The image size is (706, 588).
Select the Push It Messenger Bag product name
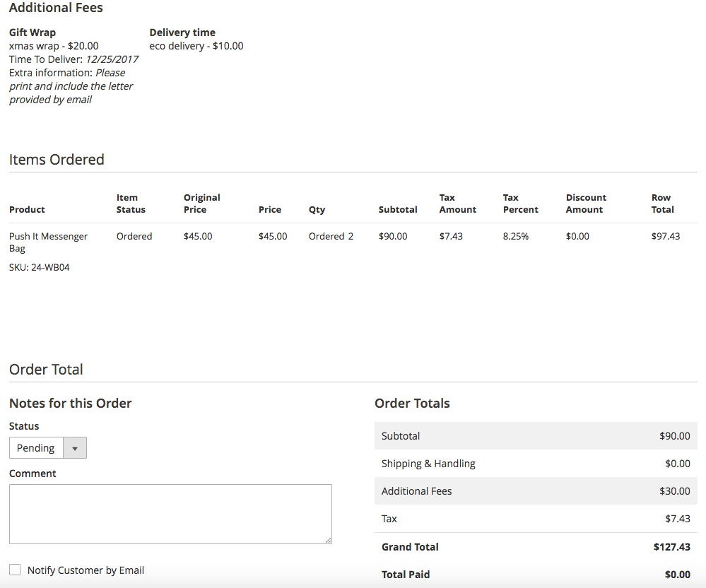pyautogui.click(x=48, y=242)
